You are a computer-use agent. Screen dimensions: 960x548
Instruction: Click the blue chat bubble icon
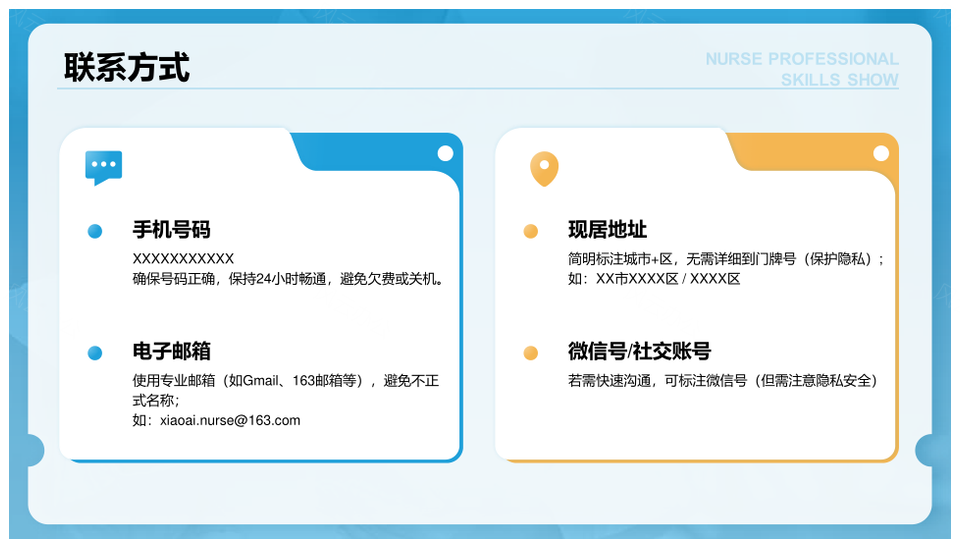pos(103,168)
